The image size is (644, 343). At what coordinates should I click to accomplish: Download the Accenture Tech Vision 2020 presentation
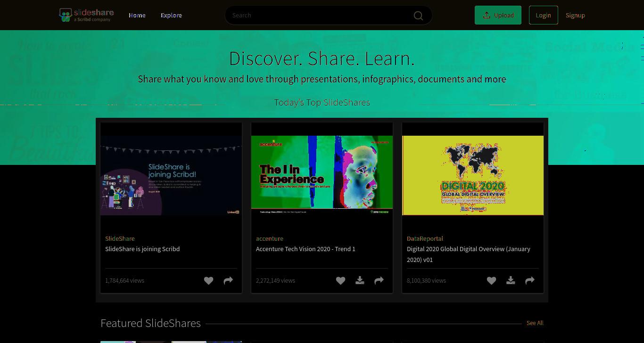[x=360, y=281]
